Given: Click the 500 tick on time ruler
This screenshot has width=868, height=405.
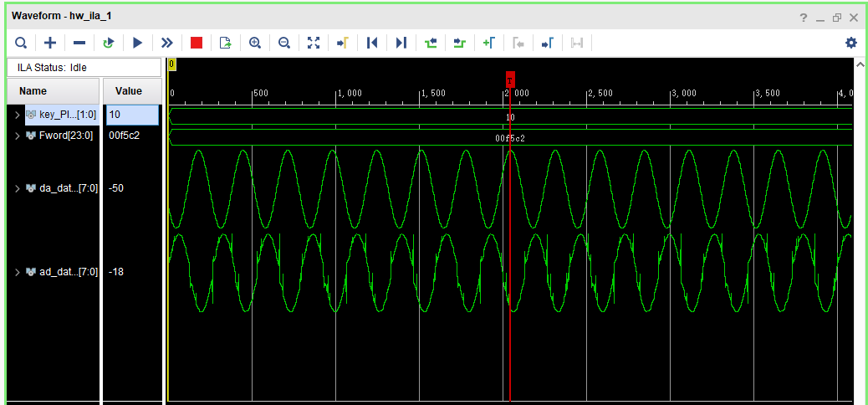Looking at the screenshot, I should pos(261,94).
